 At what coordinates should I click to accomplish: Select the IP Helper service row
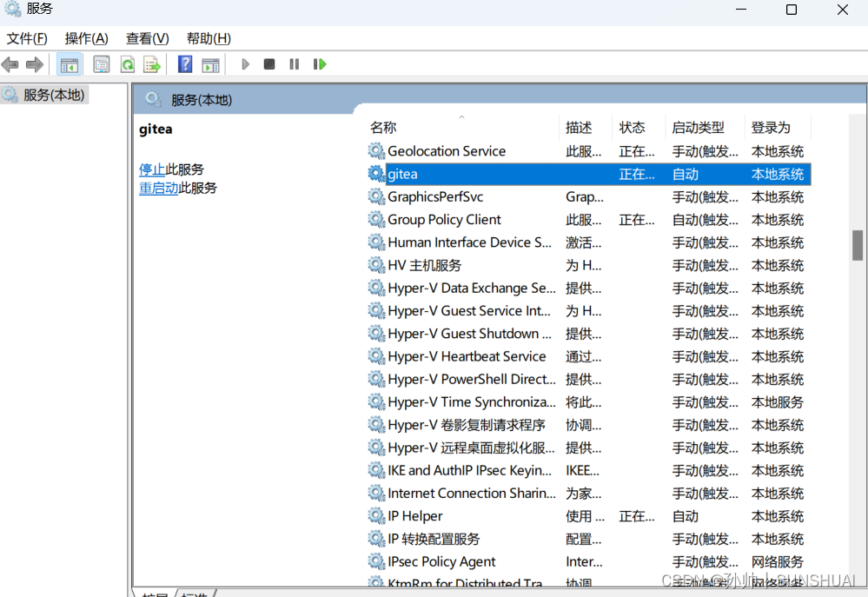click(x=589, y=515)
